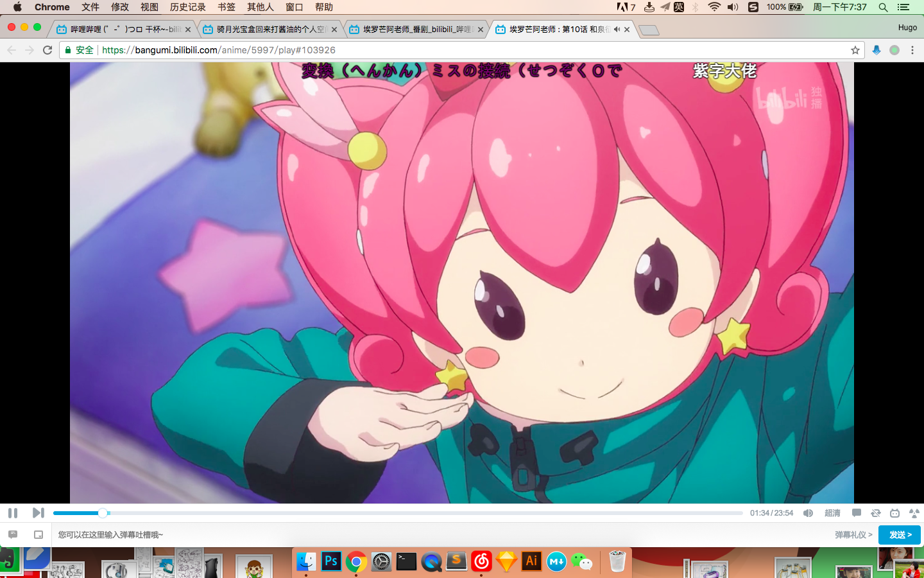Launch Illustrator from the Dock

531,561
